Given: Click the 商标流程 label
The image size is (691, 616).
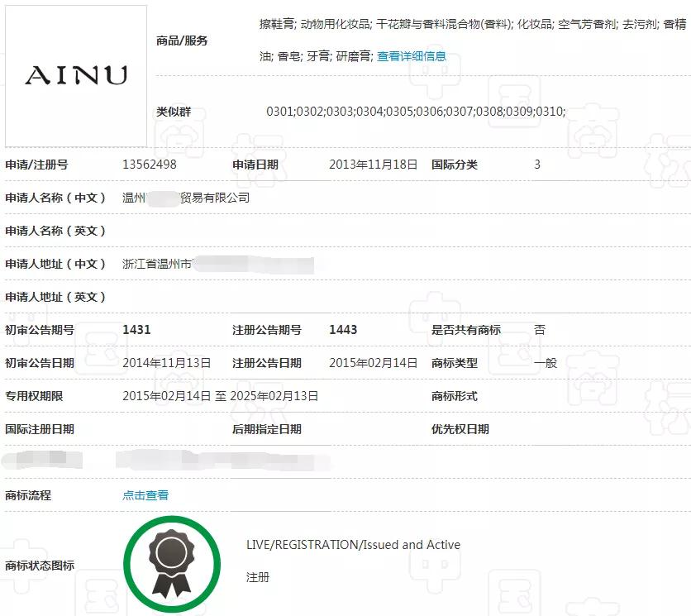Looking at the screenshot, I should [x=28, y=495].
